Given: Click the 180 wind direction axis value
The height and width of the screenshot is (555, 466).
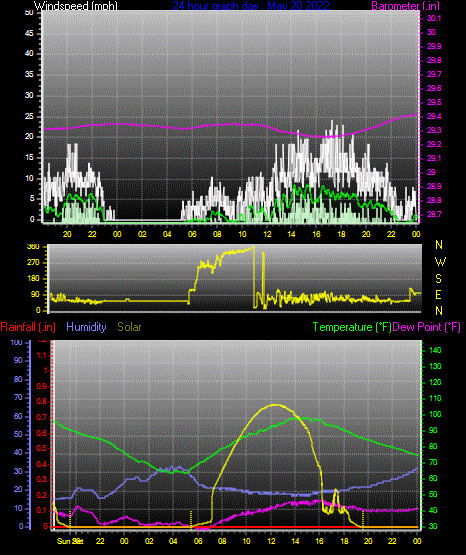Looking at the screenshot, I should click(33, 279).
